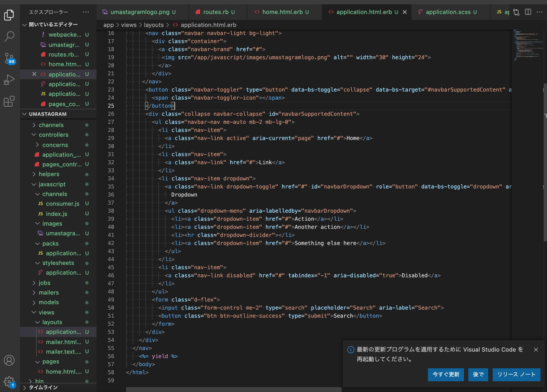Expand the helpers folder
Screen dimensions: 547x392
pyautogui.click(x=58, y=174)
